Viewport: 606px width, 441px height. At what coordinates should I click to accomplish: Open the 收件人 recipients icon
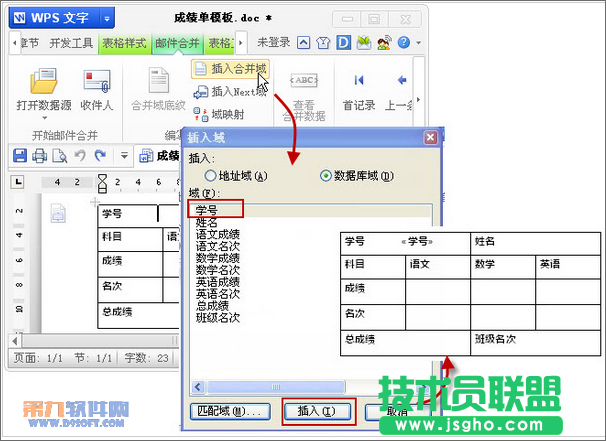point(97,80)
